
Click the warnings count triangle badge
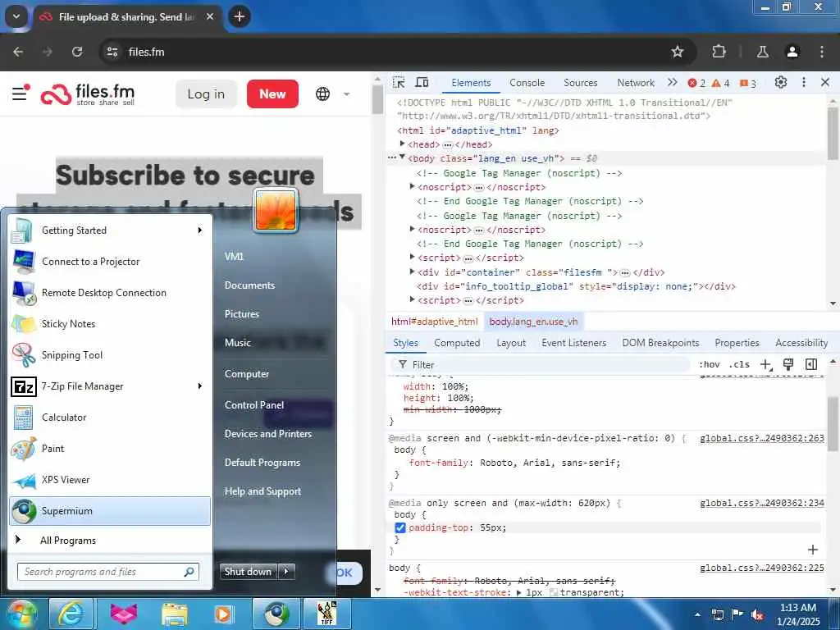pyautogui.click(x=720, y=83)
